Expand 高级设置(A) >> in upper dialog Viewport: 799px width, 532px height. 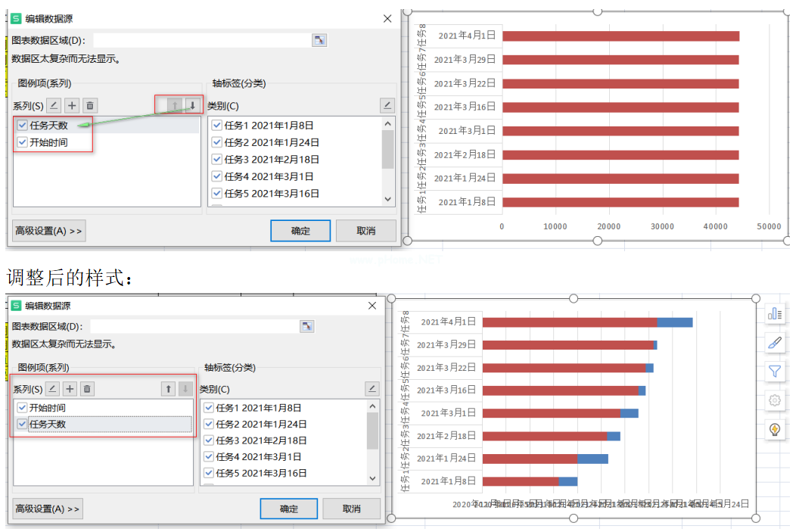tap(49, 231)
